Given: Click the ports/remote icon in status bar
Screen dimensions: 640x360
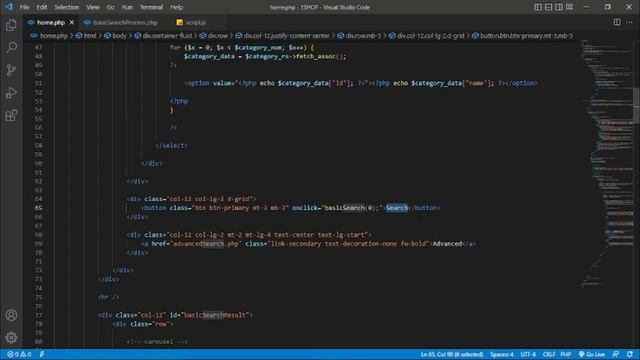Looking at the screenshot, I should pyautogui.click(x=42, y=354).
